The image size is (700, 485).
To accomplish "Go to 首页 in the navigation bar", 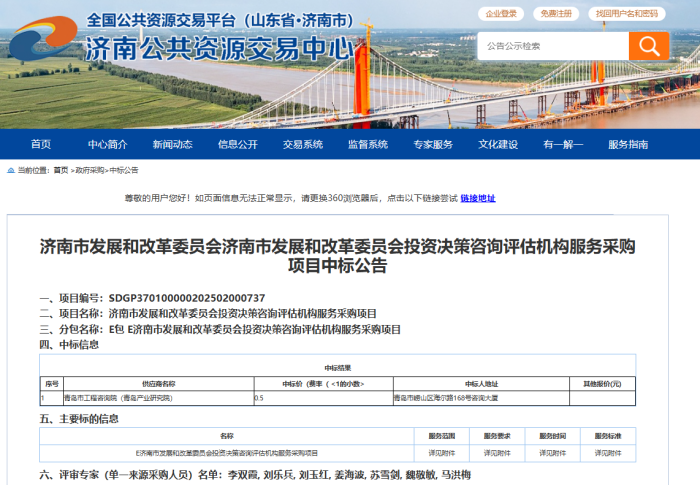I will point(41,144).
